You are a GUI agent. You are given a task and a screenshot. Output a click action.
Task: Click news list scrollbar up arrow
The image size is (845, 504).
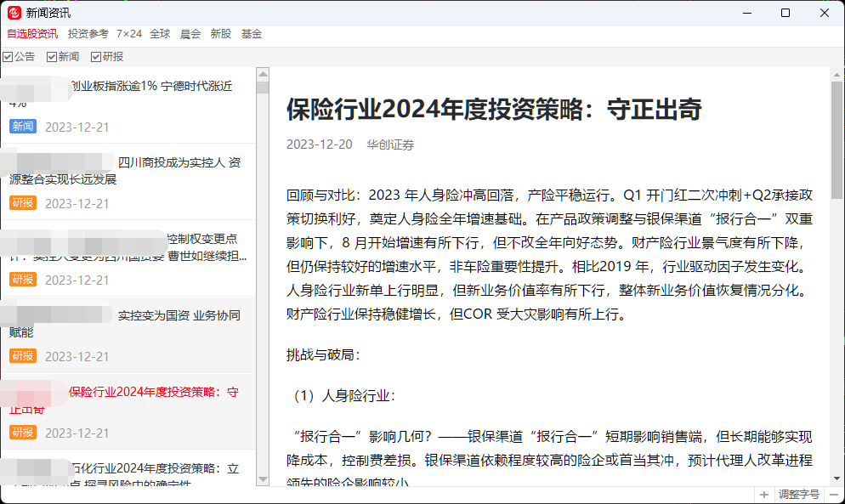[x=263, y=75]
